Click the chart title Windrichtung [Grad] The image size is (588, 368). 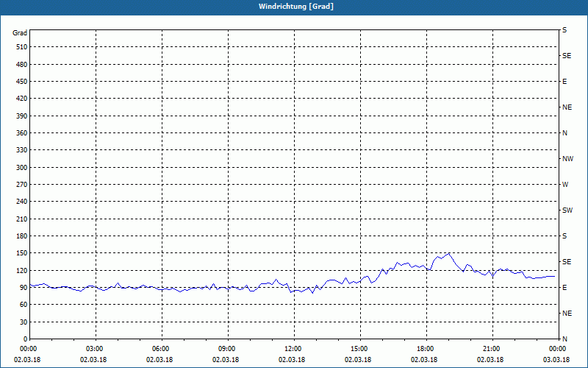[x=296, y=7]
